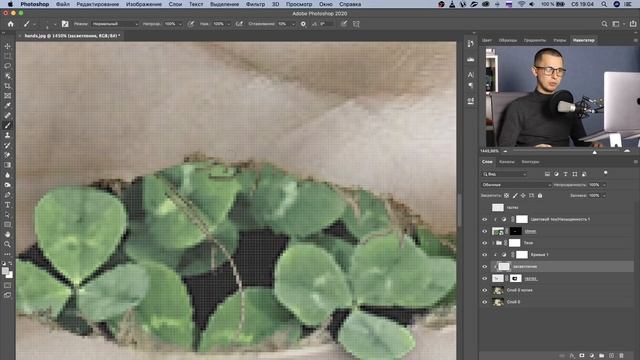The height and width of the screenshot is (360, 640).
Task: Toggle visibility of Тени group
Action: (x=484, y=243)
